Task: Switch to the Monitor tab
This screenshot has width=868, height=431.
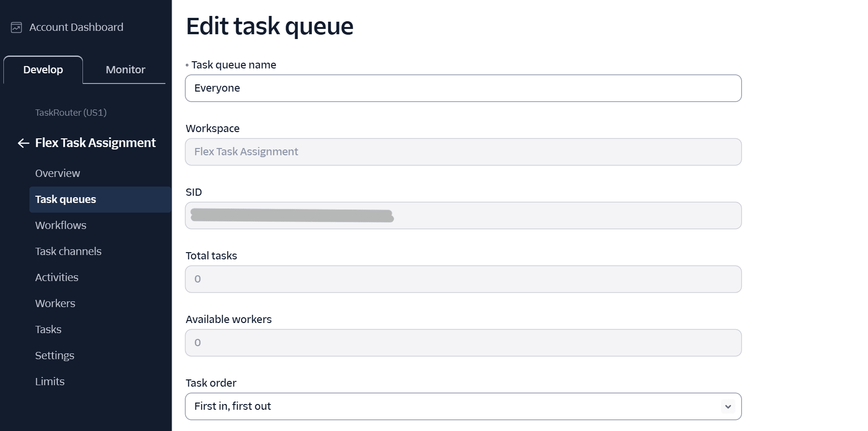Action: [x=125, y=69]
